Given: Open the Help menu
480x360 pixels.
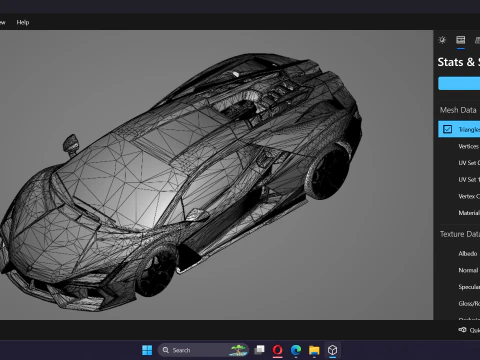Looking at the screenshot, I should click(23, 22).
